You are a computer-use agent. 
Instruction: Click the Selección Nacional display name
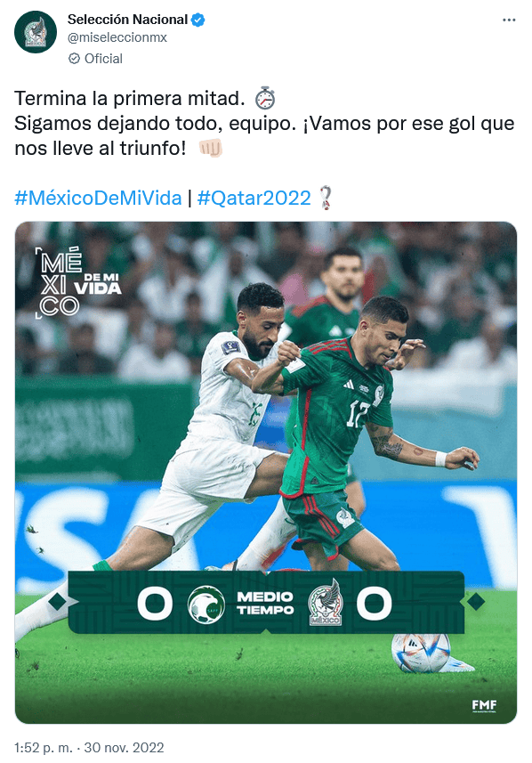tap(127, 20)
